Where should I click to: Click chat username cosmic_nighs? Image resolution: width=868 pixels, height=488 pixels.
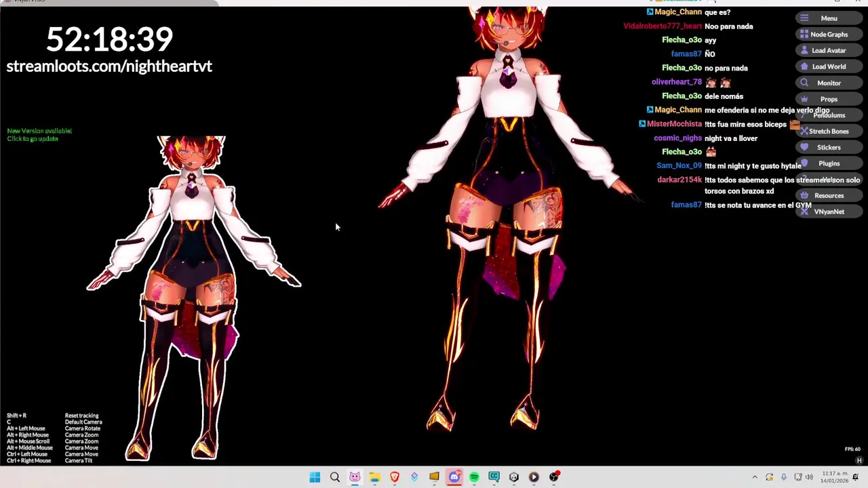pos(677,138)
